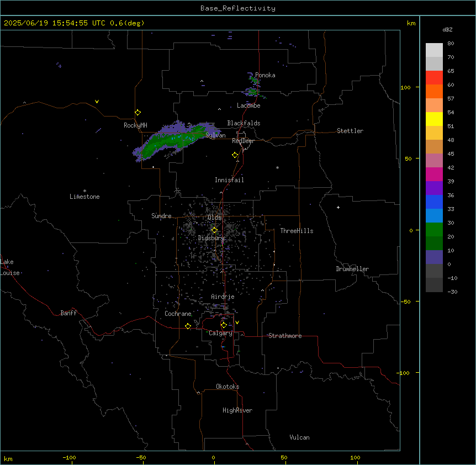Click the RockyMH label
The width and height of the screenshot is (476, 465).
(x=135, y=125)
